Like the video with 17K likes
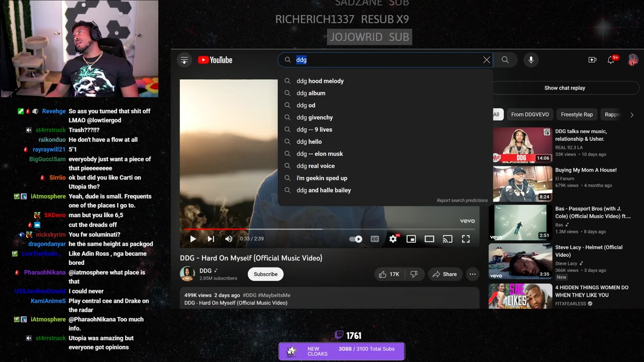This screenshot has height=362, width=644. (389, 274)
